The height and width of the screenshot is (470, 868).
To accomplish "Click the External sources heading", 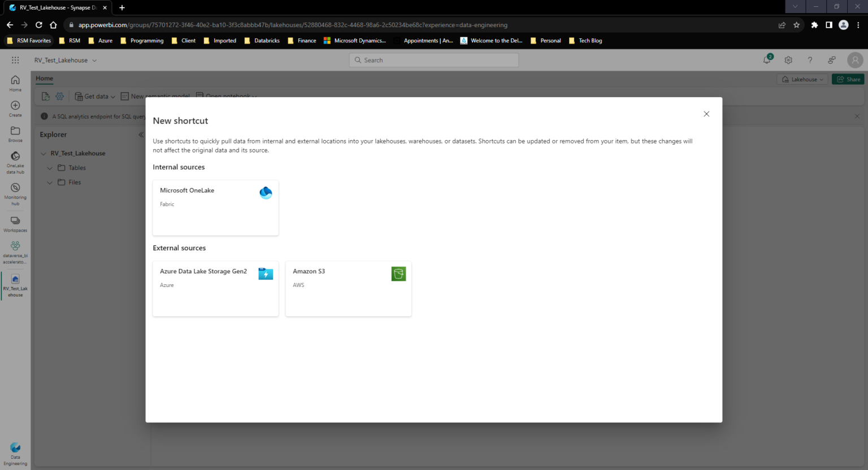I will [x=179, y=248].
